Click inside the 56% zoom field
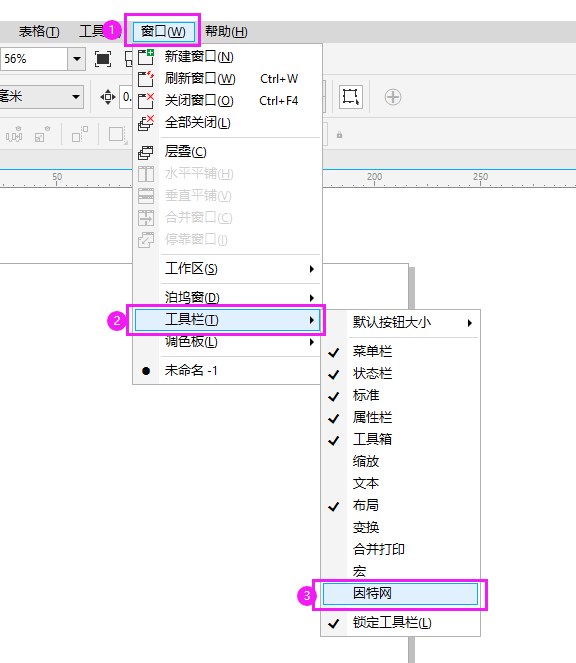The height and width of the screenshot is (663, 576). pyautogui.click(x=34, y=59)
